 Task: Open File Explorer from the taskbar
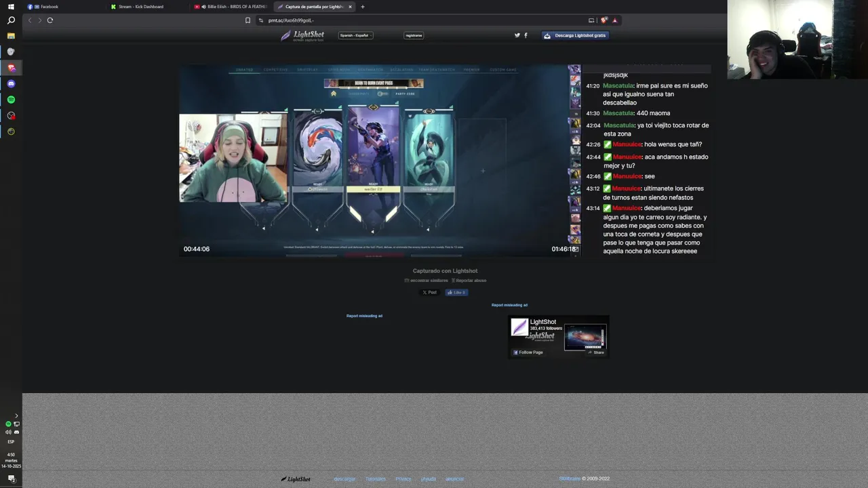click(11, 35)
